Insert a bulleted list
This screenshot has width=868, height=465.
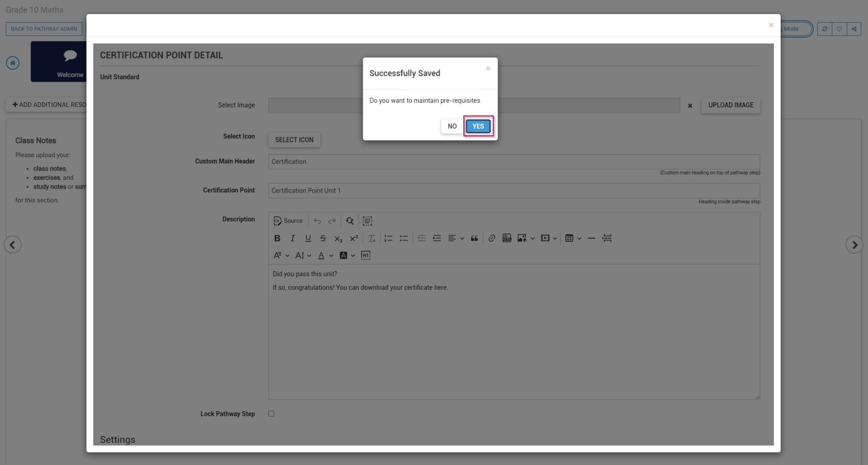tap(404, 238)
